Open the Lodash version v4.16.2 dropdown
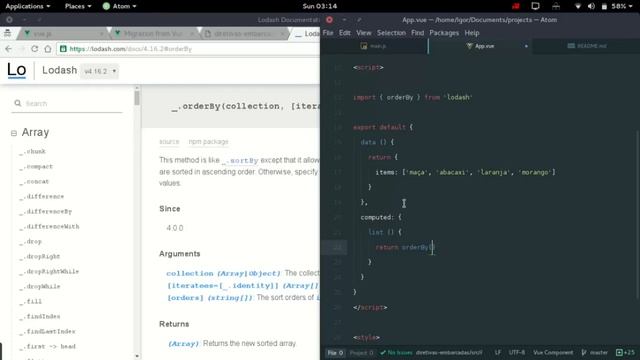640x360 pixels. click(x=100, y=71)
